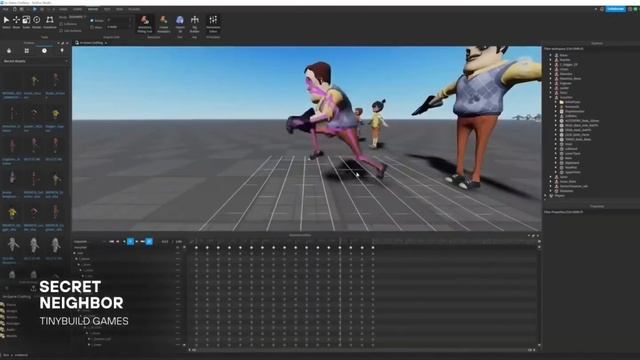This screenshot has width=640, height=360.
Task: Open Toolbox inventory grid icon
Action: click(27, 51)
